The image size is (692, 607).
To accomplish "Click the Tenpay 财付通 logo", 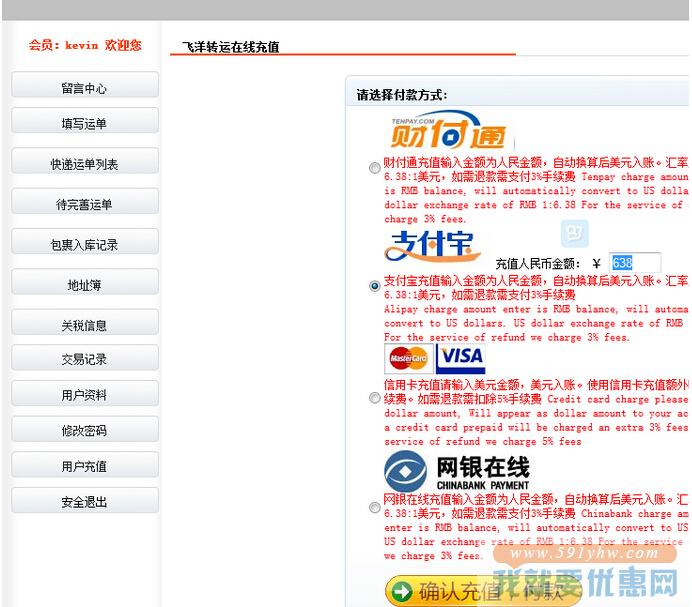I will (x=448, y=130).
